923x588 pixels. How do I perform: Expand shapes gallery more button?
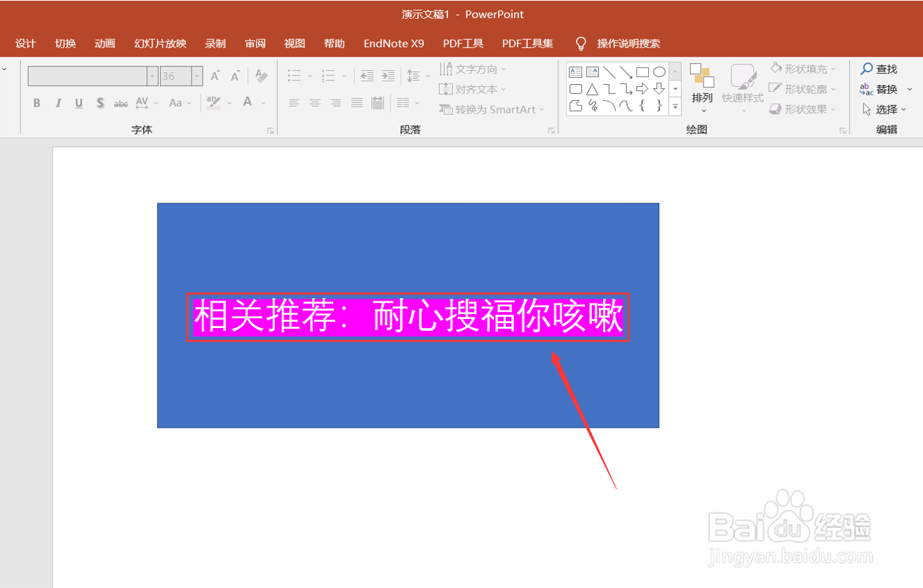coord(675,107)
